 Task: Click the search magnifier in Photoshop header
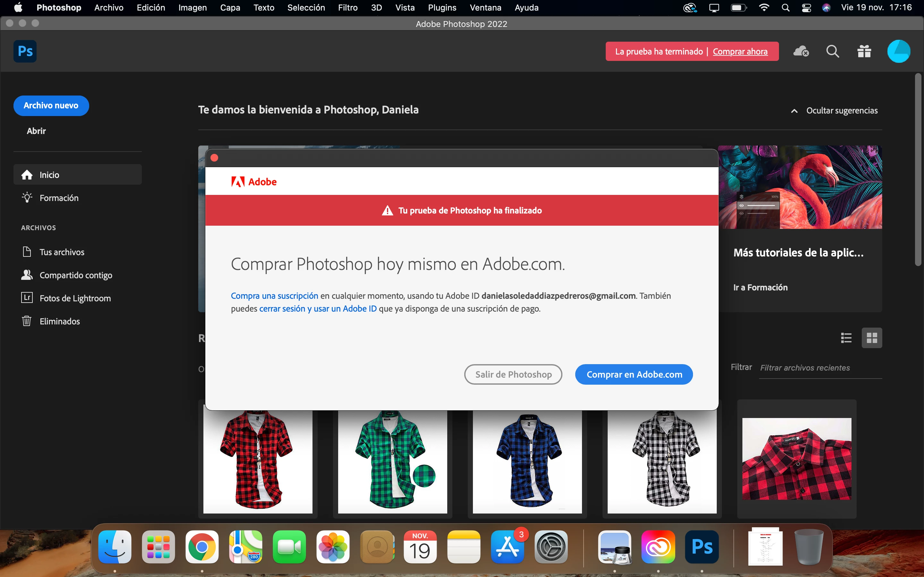click(832, 51)
